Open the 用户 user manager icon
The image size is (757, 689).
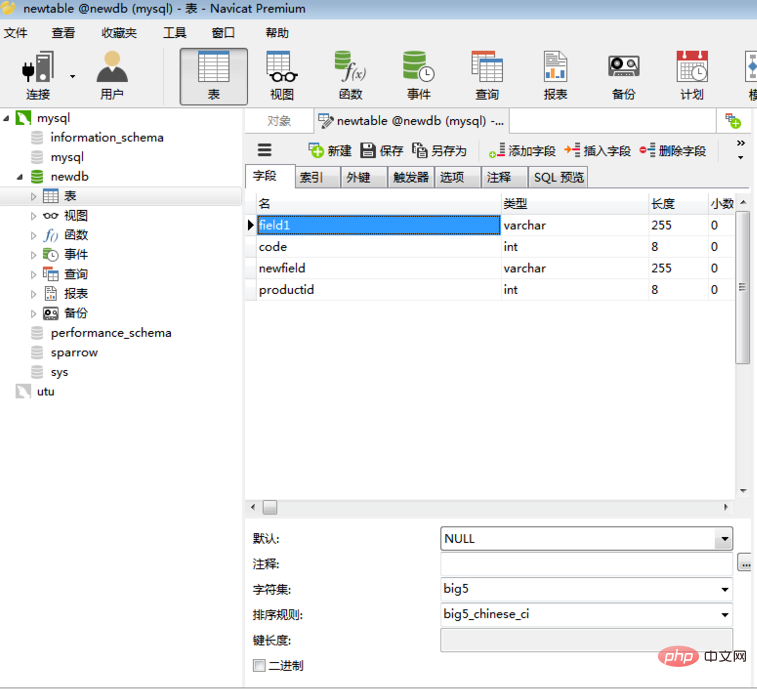pos(112,75)
